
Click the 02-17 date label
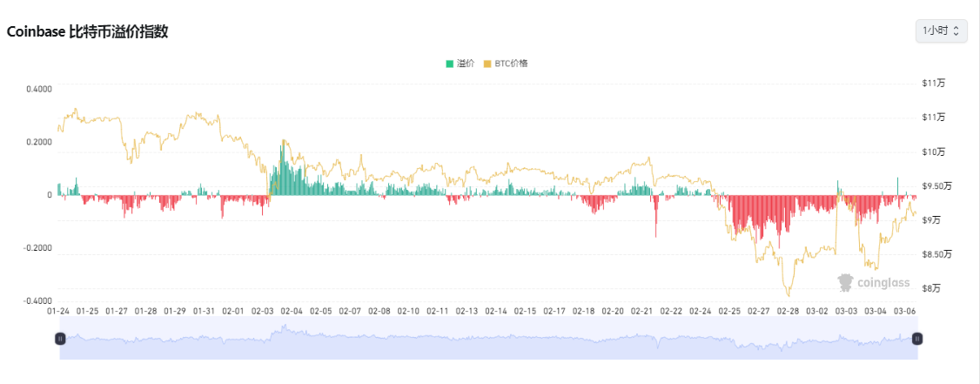[x=554, y=311]
